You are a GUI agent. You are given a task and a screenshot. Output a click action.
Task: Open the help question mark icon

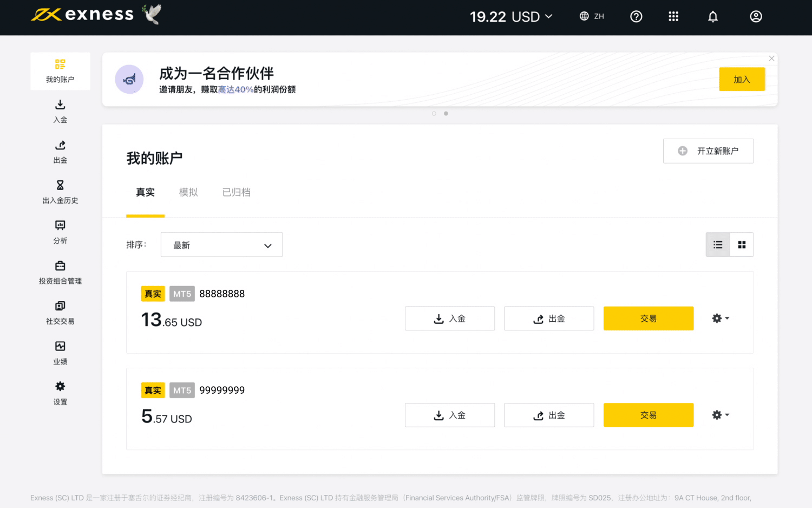(x=636, y=17)
